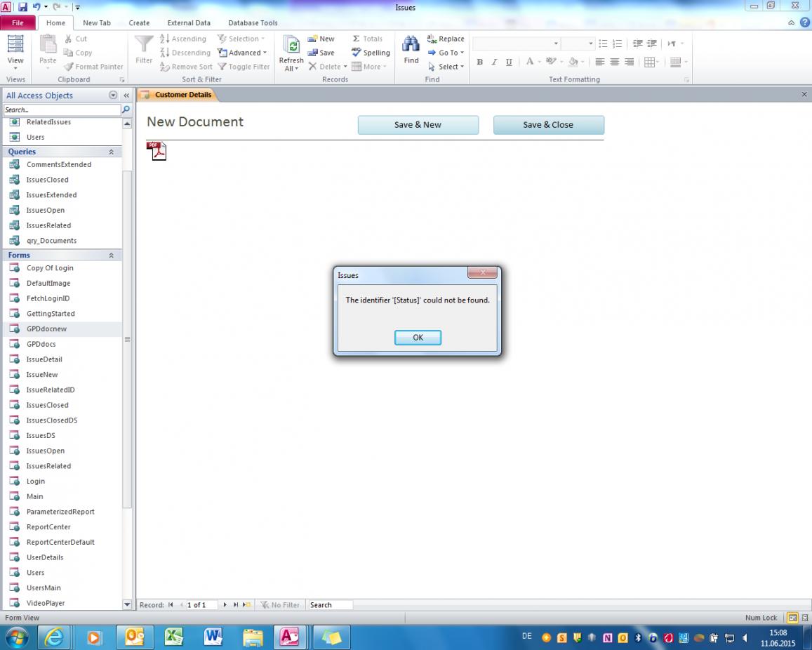Toggle Bold text formatting

tap(480, 62)
